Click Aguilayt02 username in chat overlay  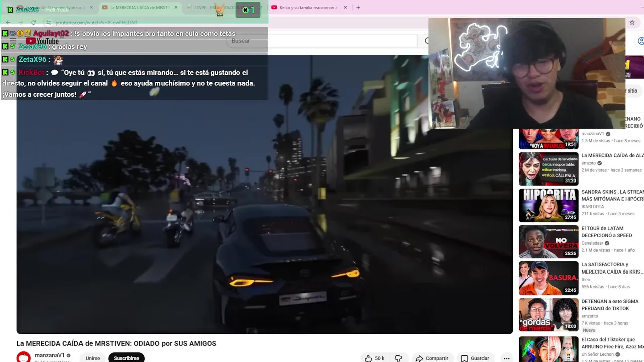point(51,33)
